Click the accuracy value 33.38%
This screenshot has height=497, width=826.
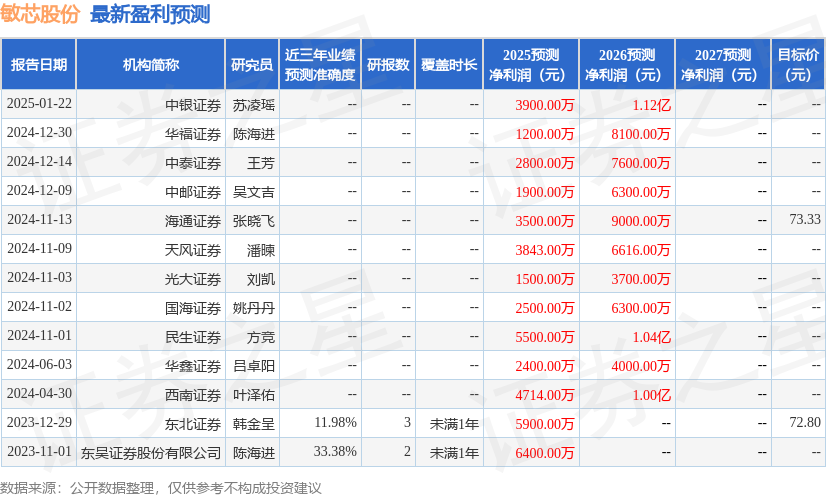336,451
